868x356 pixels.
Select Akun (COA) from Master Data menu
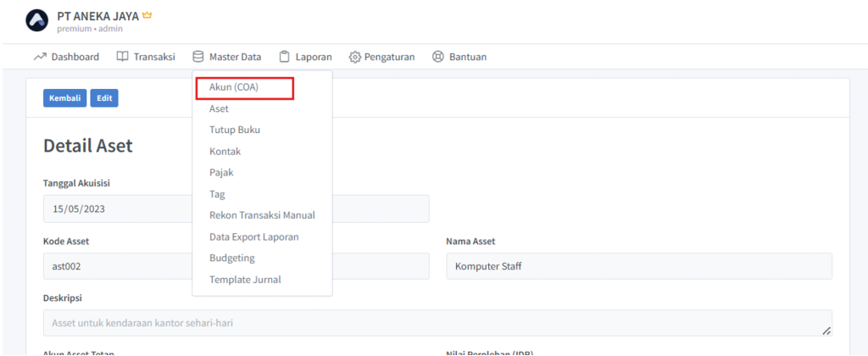click(233, 87)
